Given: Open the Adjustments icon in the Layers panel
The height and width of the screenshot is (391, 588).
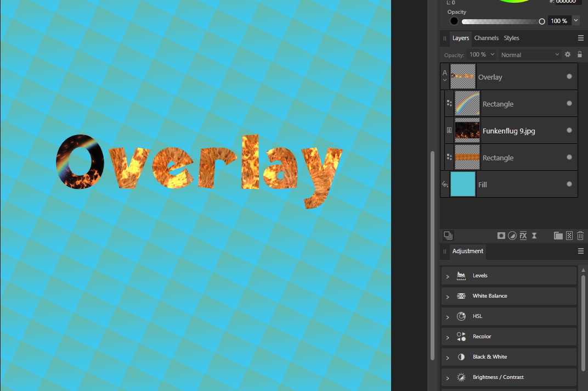Looking at the screenshot, I should click(x=512, y=235).
